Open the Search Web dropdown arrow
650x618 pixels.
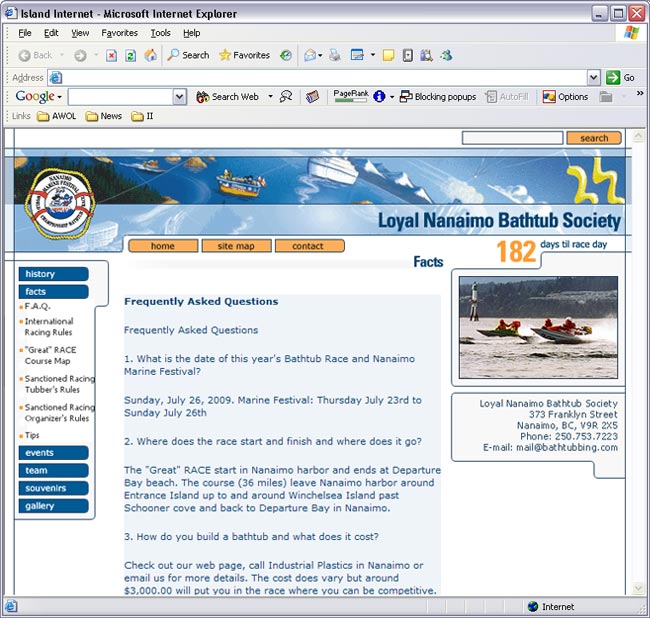(270, 97)
